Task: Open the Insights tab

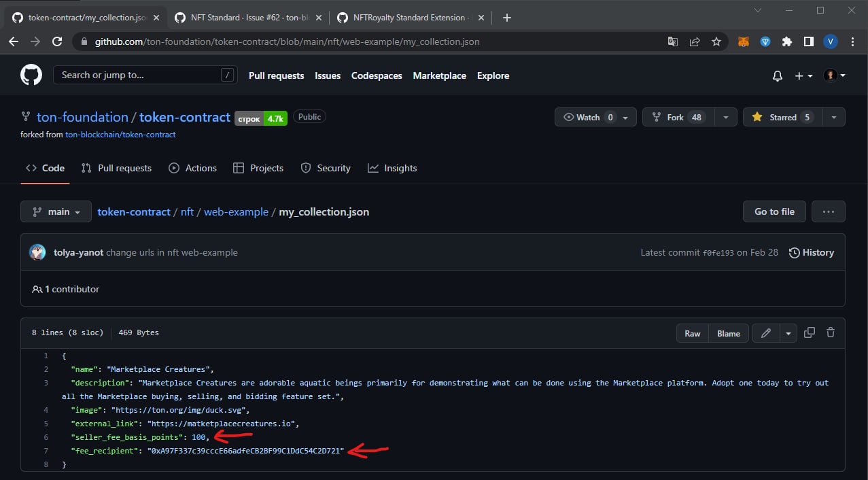Action: pyautogui.click(x=392, y=168)
